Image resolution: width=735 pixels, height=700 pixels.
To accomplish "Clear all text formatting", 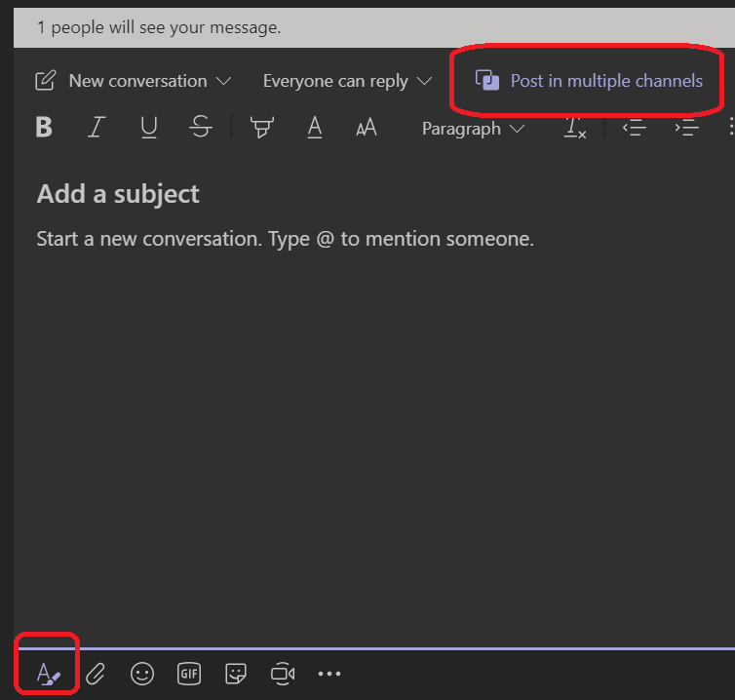I will pyautogui.click(x=575, y=129).
